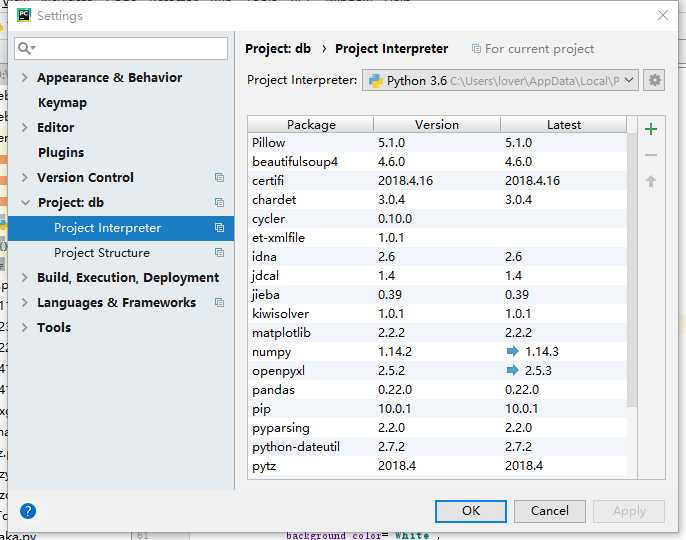Focus the settings search field
This screenshot has width=686, height=540.
(121, 48)
